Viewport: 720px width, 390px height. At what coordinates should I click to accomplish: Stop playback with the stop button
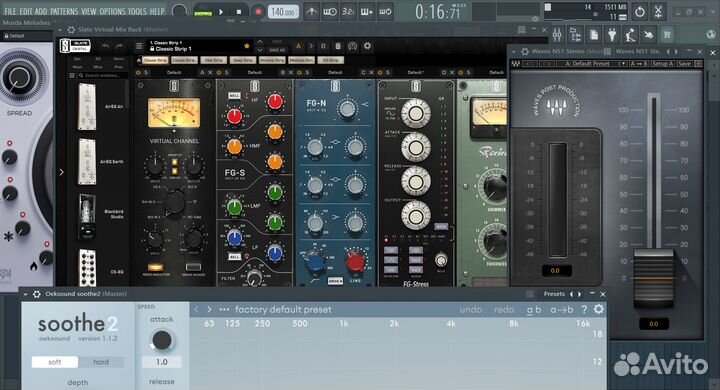[239, 12]
